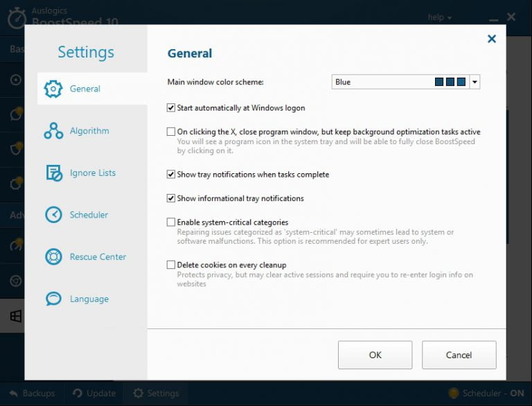
Task: Click the Language speech bubble icon
Action: (53, 299)
